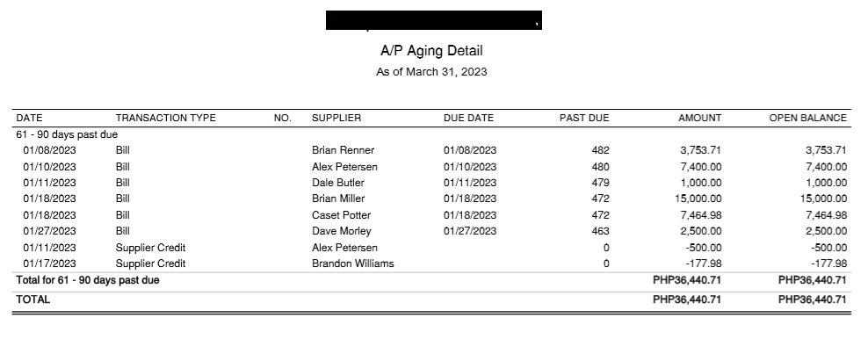Click the As of March 31, 2023 subtitle

click(x=431, y=72)
